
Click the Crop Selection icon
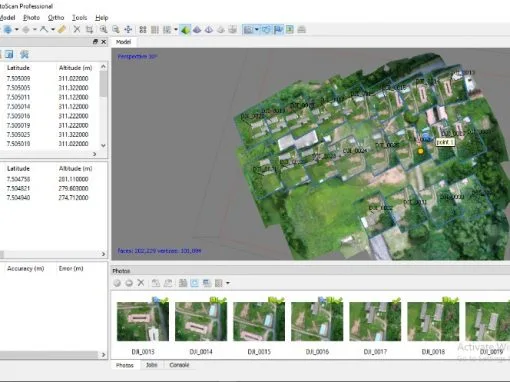pyautogui.click(x=89, y=29)
